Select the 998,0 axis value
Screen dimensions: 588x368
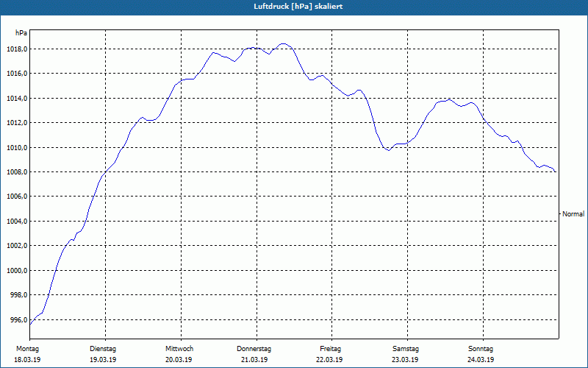pyautogui.click(x=18, y=295)
